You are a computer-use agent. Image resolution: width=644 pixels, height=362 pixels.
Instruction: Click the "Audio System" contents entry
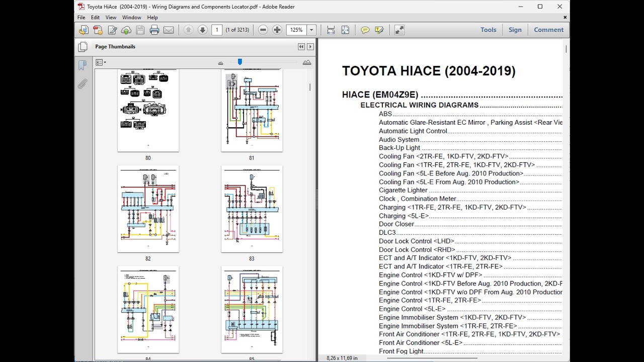click(x=399, y=139)
